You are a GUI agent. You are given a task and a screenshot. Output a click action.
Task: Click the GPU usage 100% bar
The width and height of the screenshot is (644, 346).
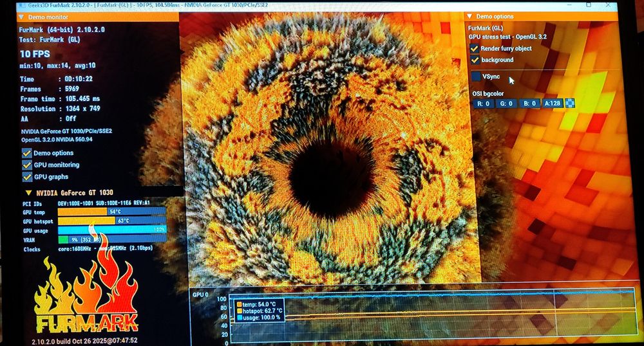pos(111,230)
